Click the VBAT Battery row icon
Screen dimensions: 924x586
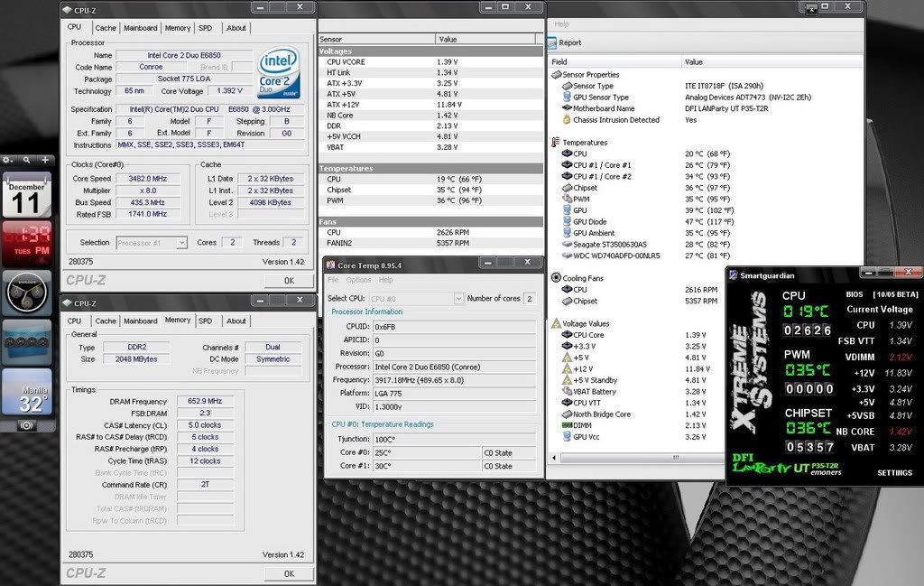click(567, 392)
